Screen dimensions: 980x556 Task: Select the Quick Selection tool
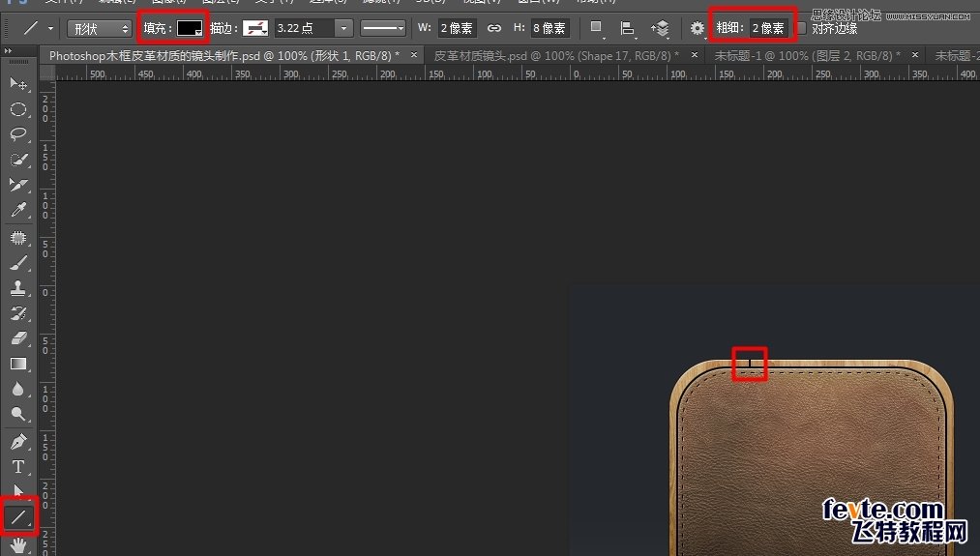pyautogui.click(x=18, y=160)
